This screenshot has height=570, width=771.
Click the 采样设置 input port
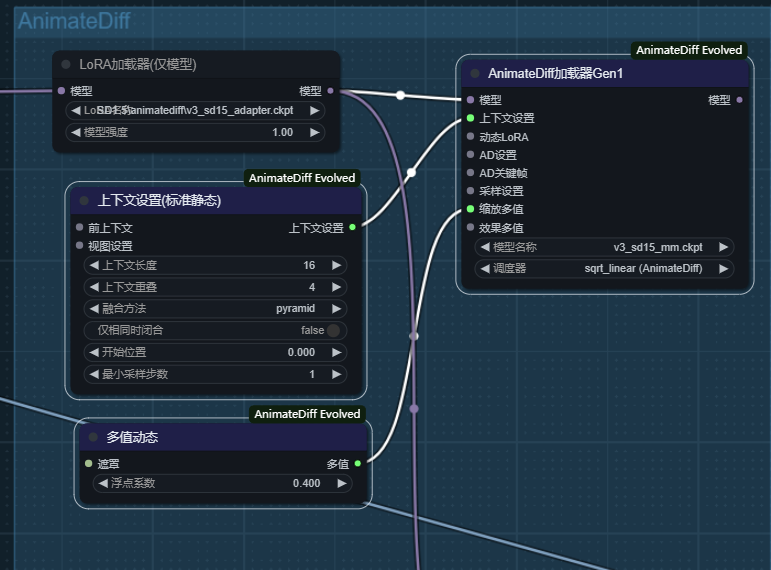[470, 191]
